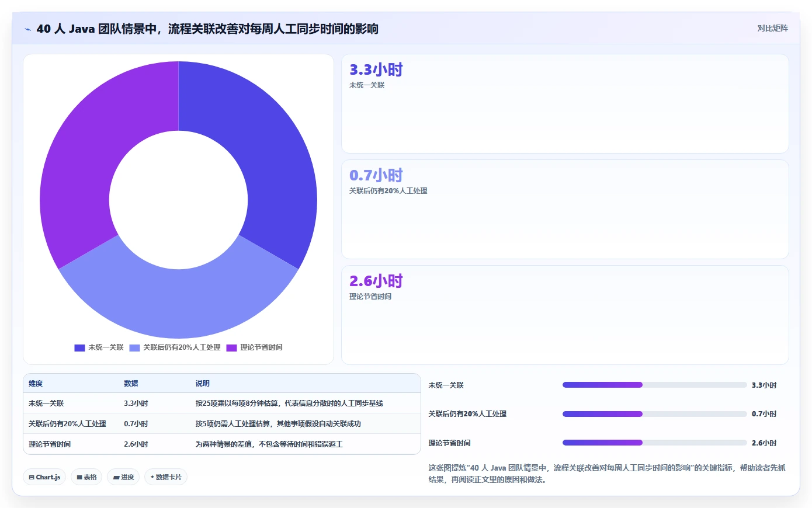The height and width of the screenshot is (508, 812).
Task: Click the 未统一关联 progress bar
Action: (x=654, y=385)
